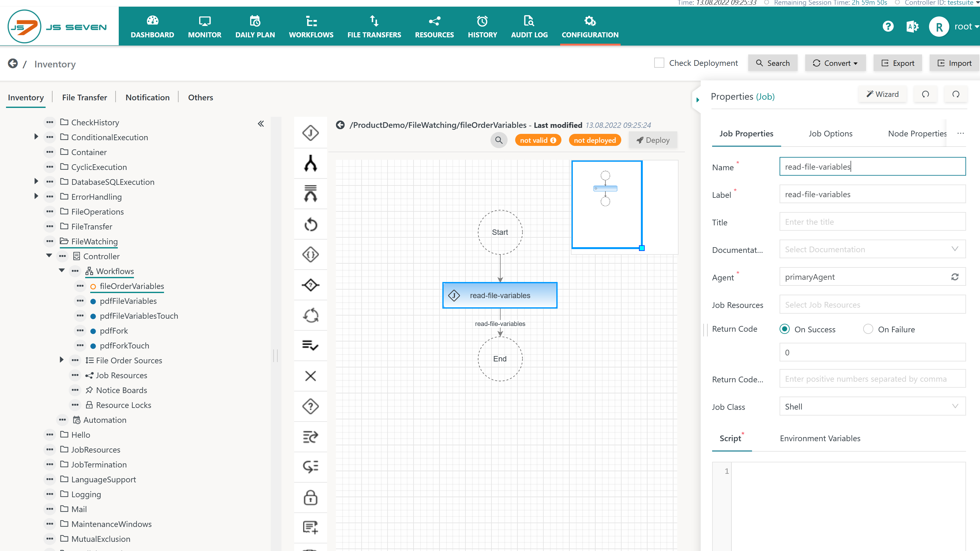This screenshot has height=551, width=980.
Task: Expand the ErrorHandling folder
Action: (x=36, y=196)
